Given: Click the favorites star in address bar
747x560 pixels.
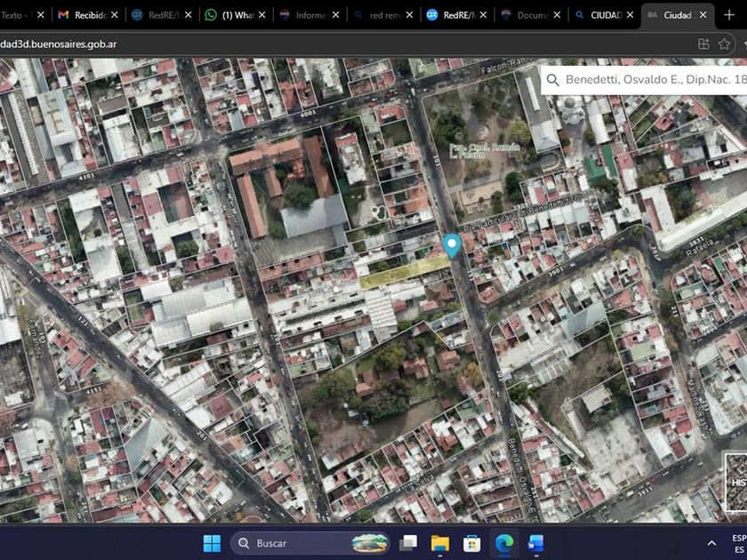Looking at the screenshot, I should coord(725,44).
